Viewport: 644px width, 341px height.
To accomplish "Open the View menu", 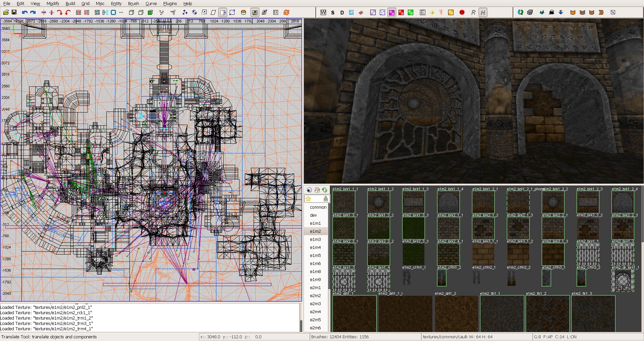I will (x=35, y=3).
